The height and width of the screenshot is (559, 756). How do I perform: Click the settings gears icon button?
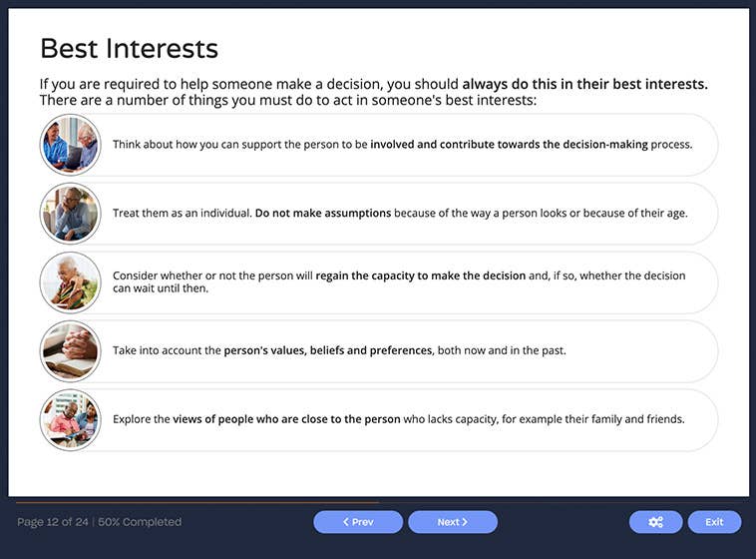[x=655, y=522]
